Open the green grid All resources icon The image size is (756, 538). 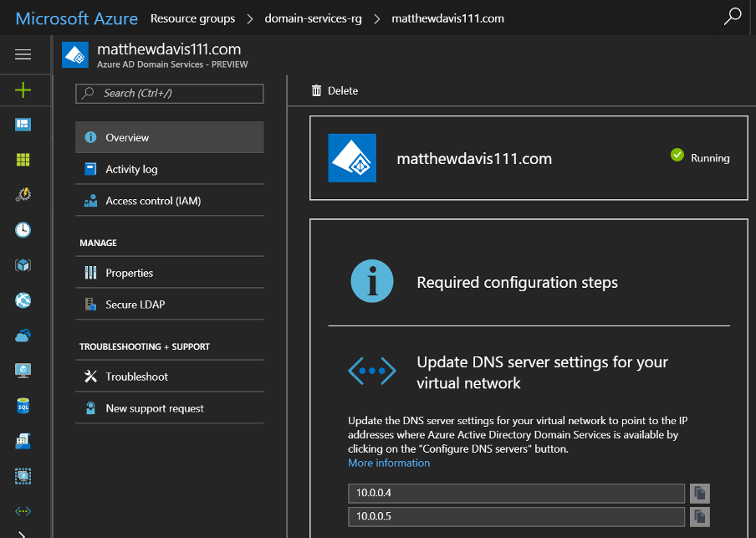(x=23, y=159)
